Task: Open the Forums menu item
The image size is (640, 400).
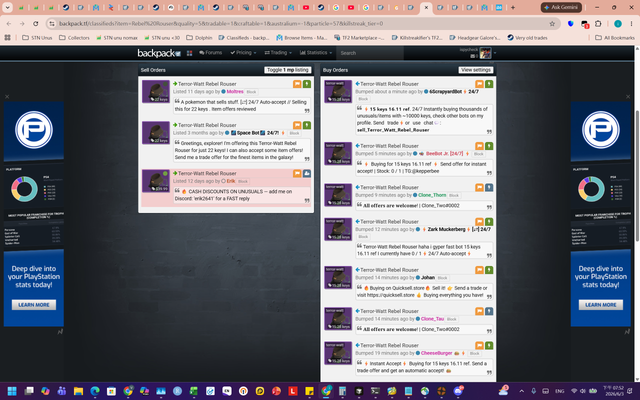Action: click(211, 53)
